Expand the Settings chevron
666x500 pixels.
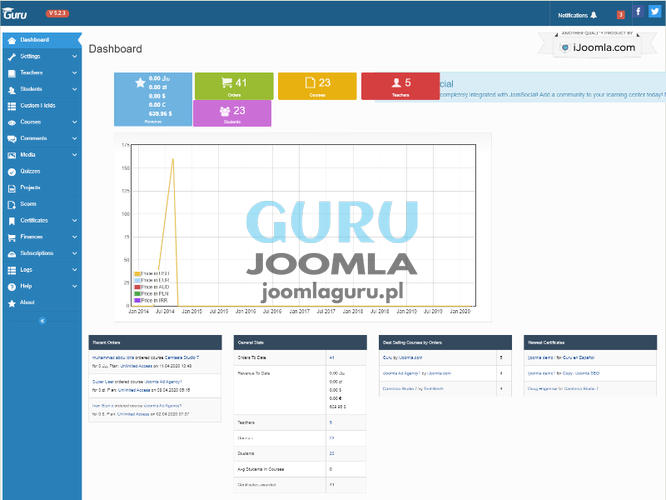[x=75, y=56]
